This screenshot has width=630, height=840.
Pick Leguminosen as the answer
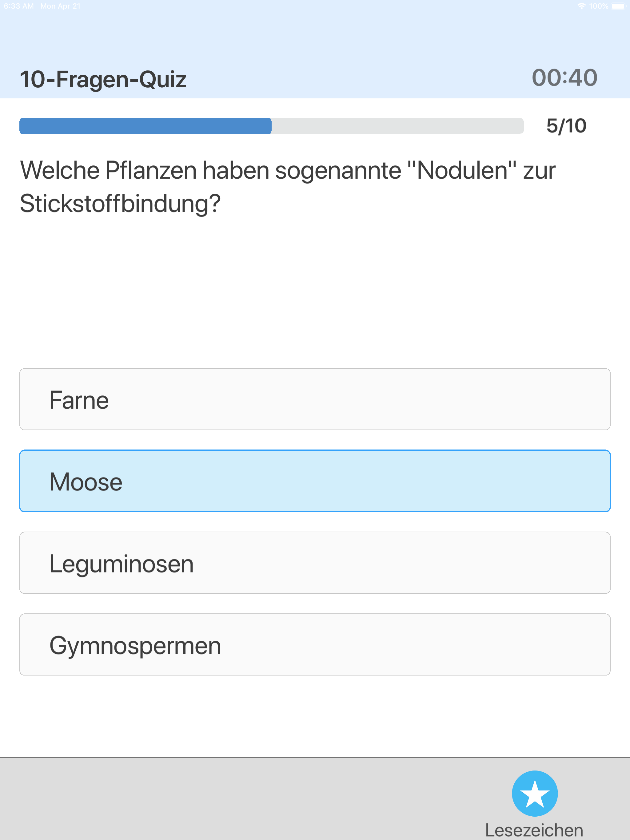(x=315, y=563)
